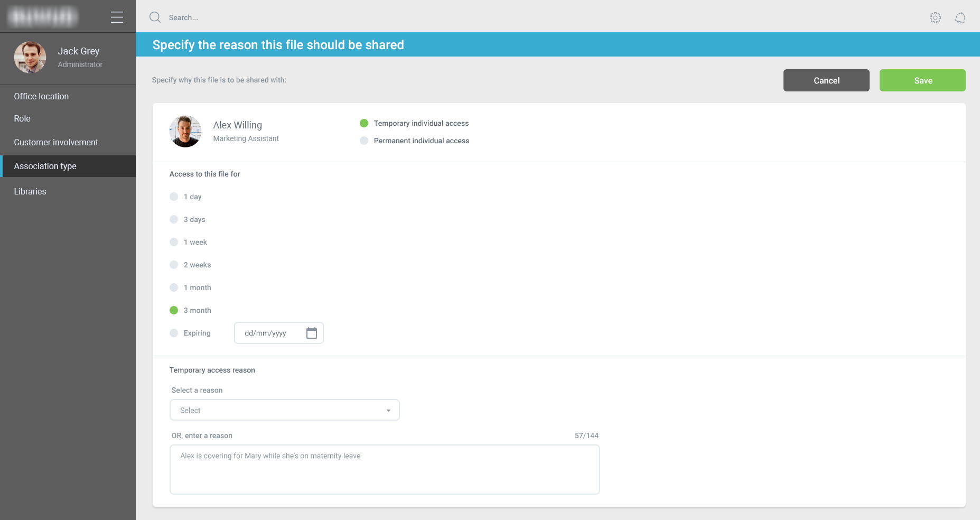Click Jack Grey's profile avatar
The image size is (980, 520).
[30, 57]
